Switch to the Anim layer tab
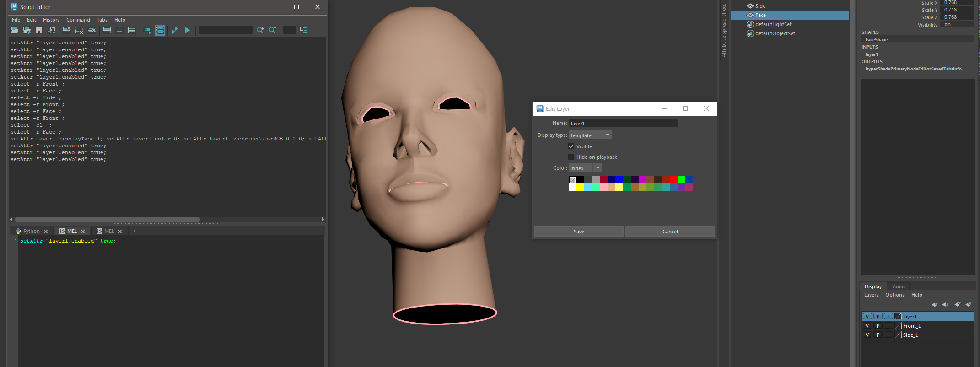 click(898, 286)
